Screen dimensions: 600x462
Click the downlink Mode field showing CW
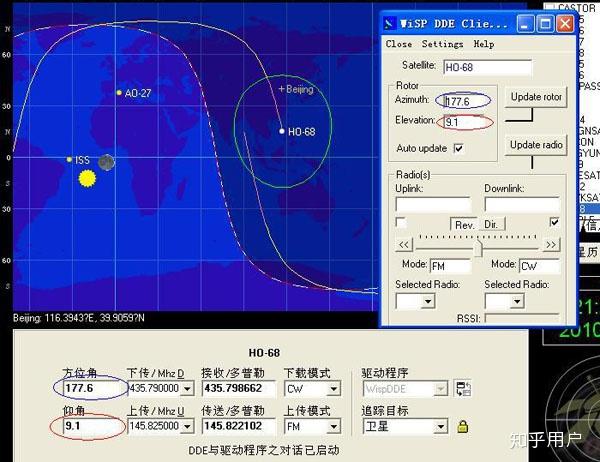(x=540, y=266)
